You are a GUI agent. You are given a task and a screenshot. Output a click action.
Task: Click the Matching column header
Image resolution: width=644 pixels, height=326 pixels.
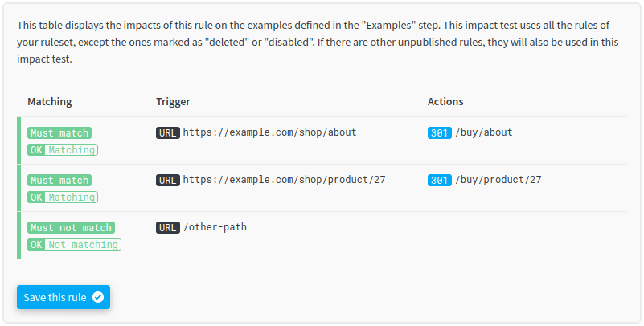pyautogui.click(x=50, y=102)
